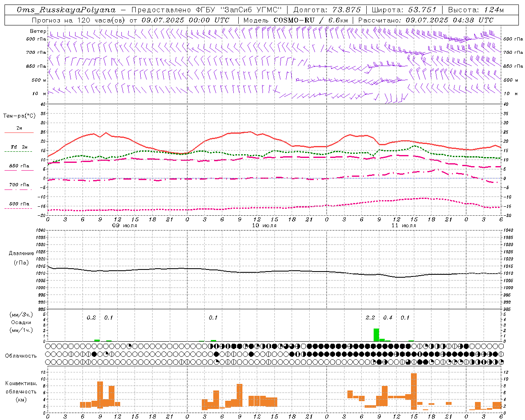The image size is (525, 420).
Task: Click the Высота: 124м value
Action: [476, 10]
